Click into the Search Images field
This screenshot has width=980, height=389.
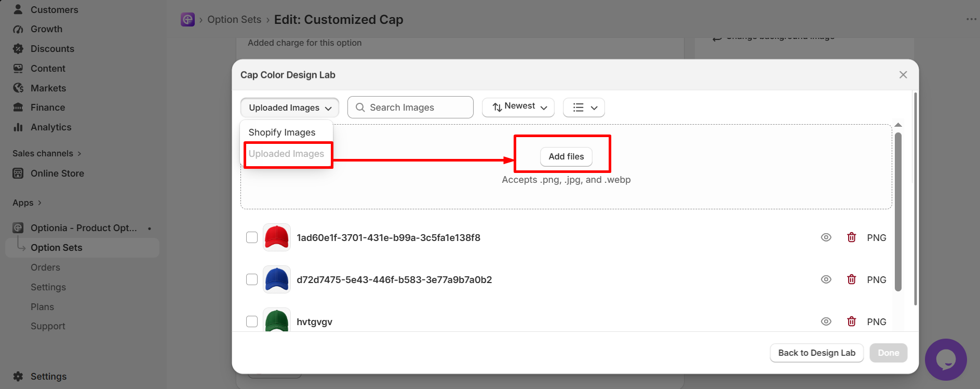coord(410,108)
